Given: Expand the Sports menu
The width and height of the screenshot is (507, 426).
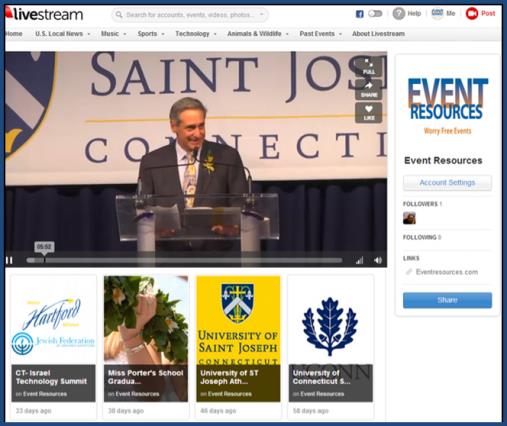Looking at the screenshot, I should (151, 34).
